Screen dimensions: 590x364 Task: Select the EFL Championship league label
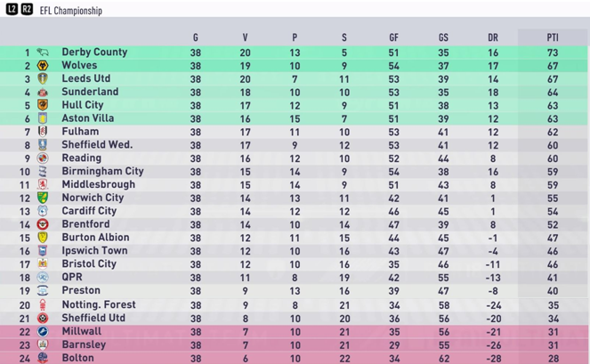click(70, 11)
